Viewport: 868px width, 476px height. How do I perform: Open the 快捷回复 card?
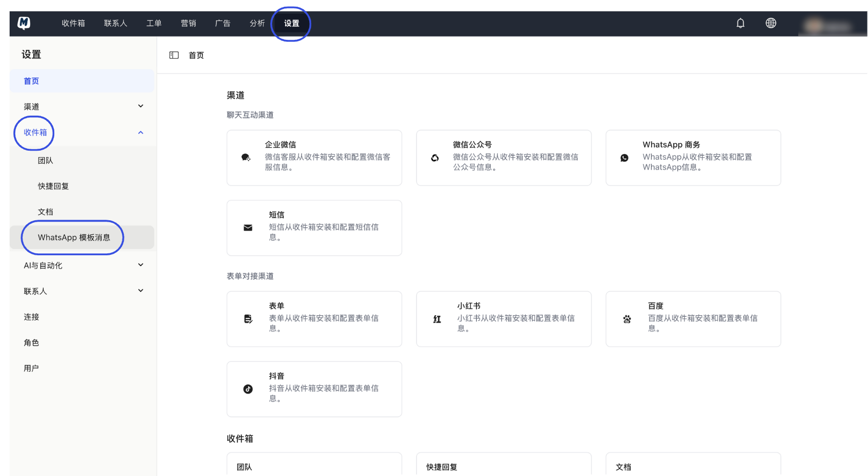tap(504, 464)
